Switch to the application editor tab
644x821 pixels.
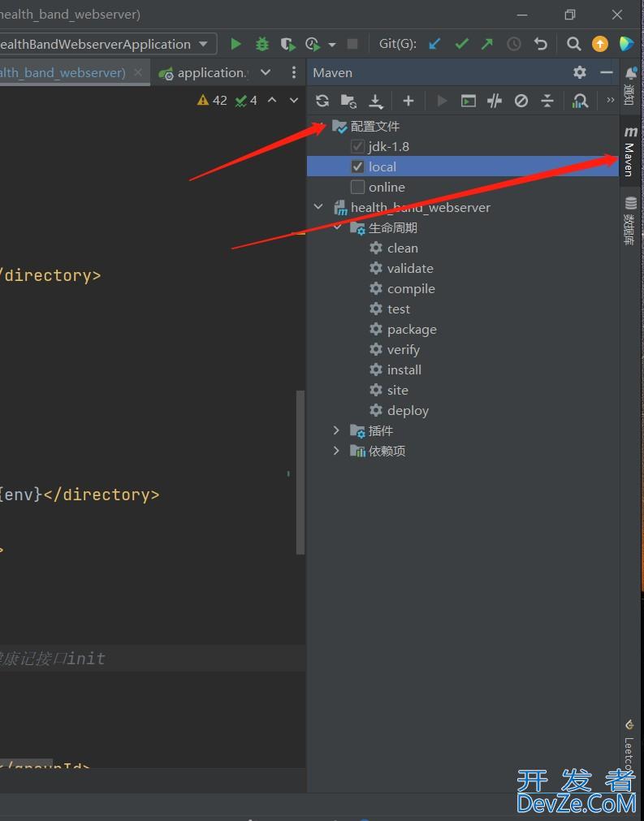click(210, 72)
